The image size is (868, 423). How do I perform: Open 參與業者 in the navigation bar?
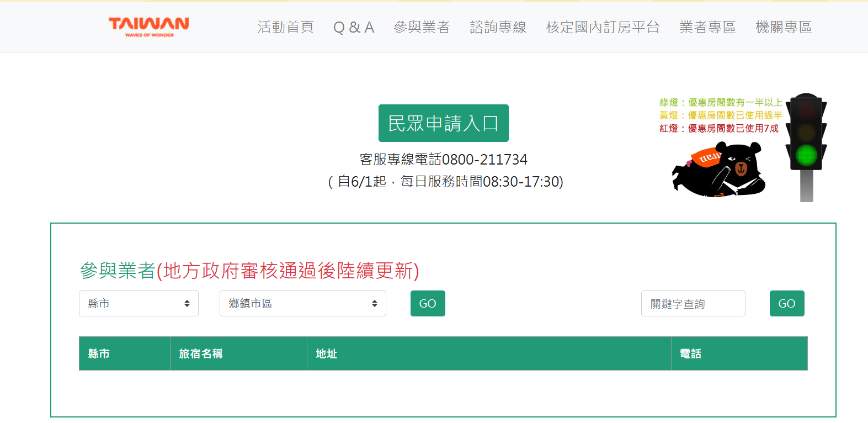click(x=422, y=27)
